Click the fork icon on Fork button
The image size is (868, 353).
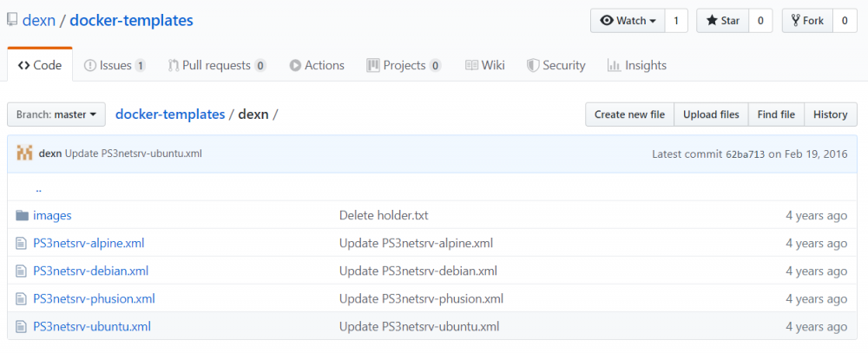click(795, 21)
